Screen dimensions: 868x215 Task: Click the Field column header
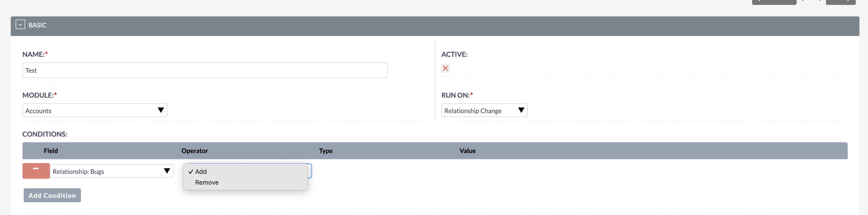(x=51, y=151)
